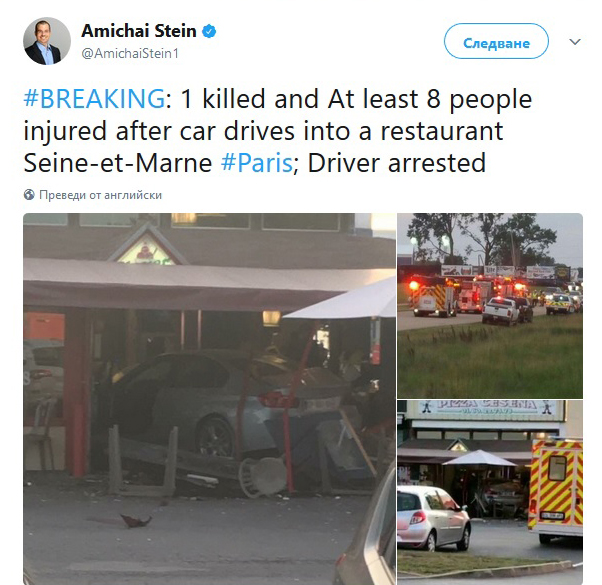Click the tweet text body
This screenshot has height=585, width=602.
coord(278,131)
